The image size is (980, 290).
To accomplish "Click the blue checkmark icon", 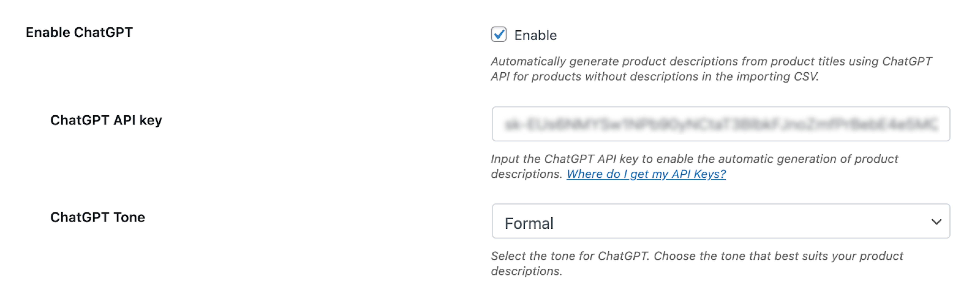I will [499, 34].
